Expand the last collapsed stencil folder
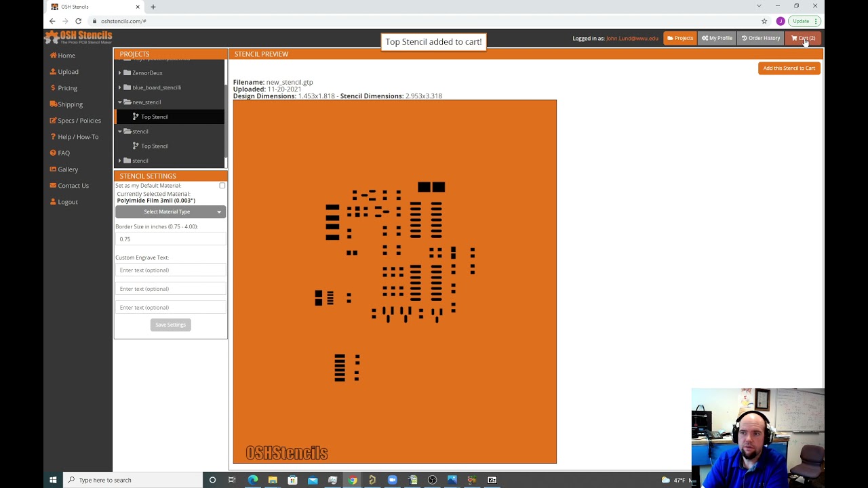The width and height of the screenshot is (868, 488). pos(120,161)
